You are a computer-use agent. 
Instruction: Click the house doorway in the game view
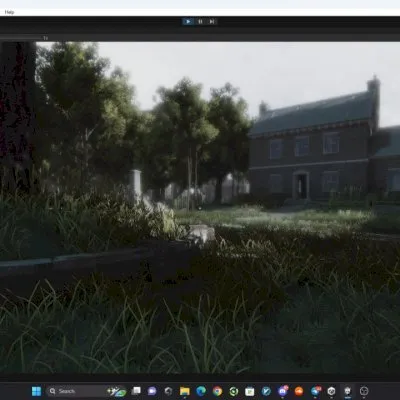301,185
